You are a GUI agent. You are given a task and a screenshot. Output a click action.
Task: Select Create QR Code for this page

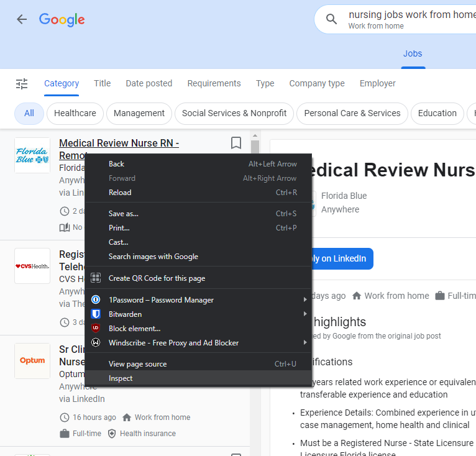click(x=198, y=278)
